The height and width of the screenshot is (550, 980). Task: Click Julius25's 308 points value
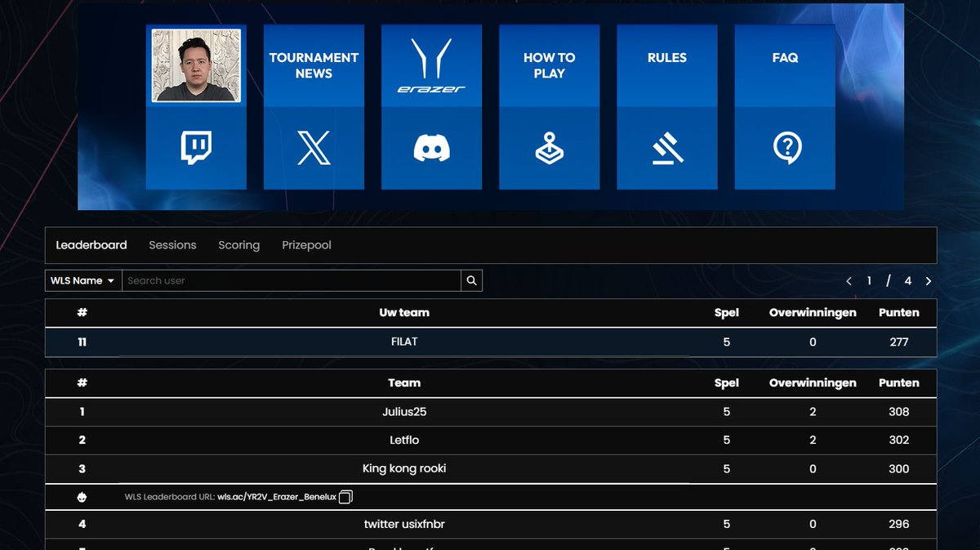point(898,412)
